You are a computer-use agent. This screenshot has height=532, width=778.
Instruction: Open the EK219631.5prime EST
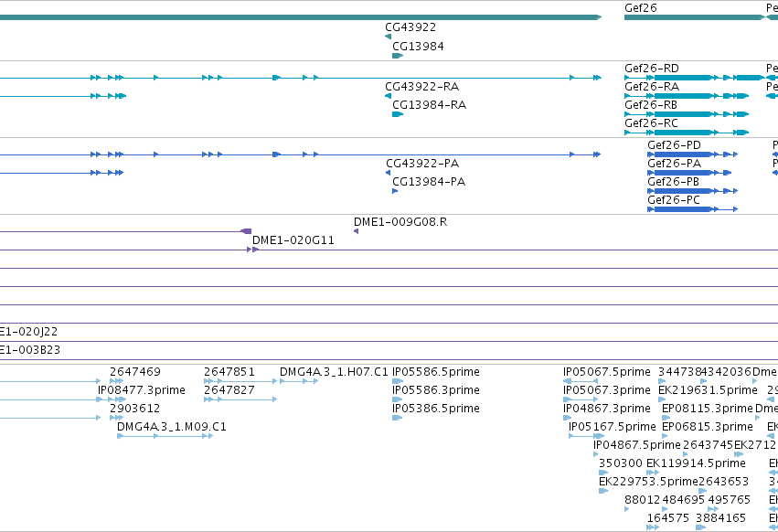coord(662,399)
